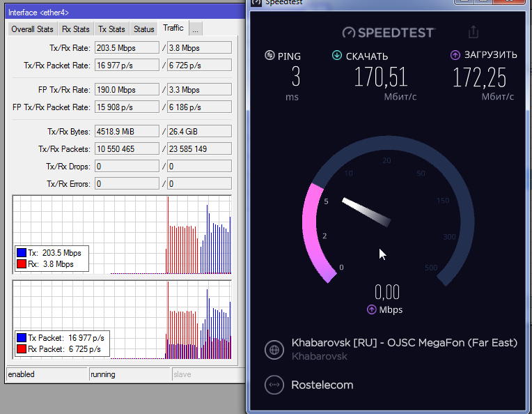Click the FP Rx Packet Rate field 6 186 p/s
532x414 pixels.
click(x=199, y=107)
